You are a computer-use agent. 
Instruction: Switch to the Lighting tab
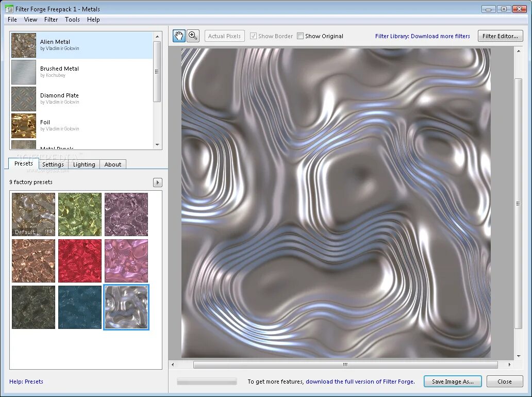tap(84, 164)
